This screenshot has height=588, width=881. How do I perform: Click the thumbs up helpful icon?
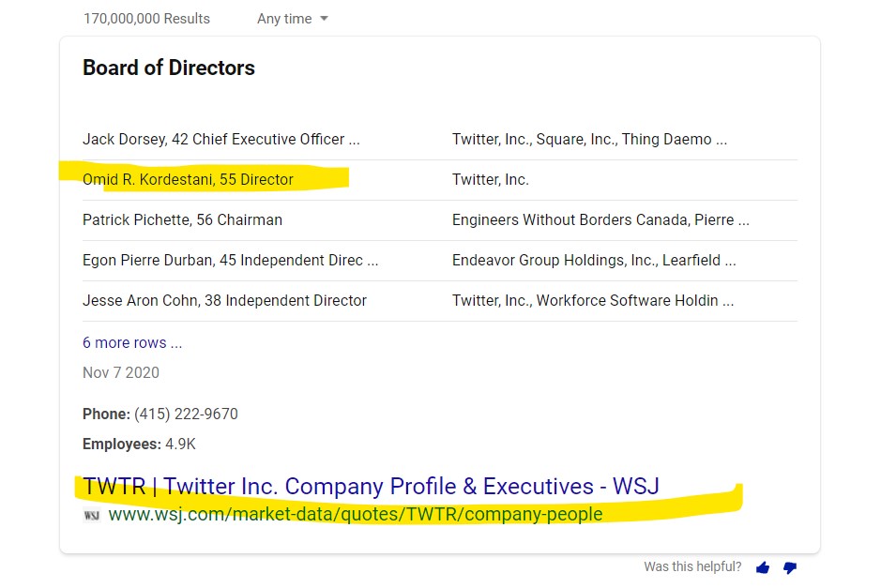(763, 567)
